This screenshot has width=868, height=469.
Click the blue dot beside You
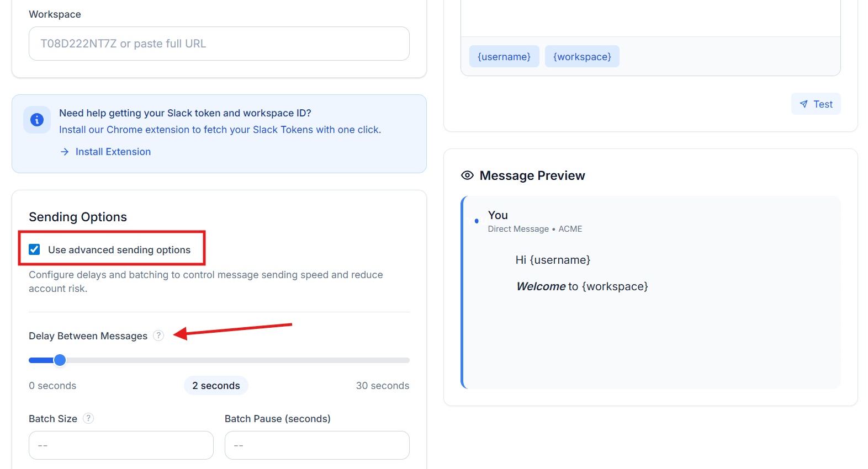pyautogui.click(x=477, y=221)
